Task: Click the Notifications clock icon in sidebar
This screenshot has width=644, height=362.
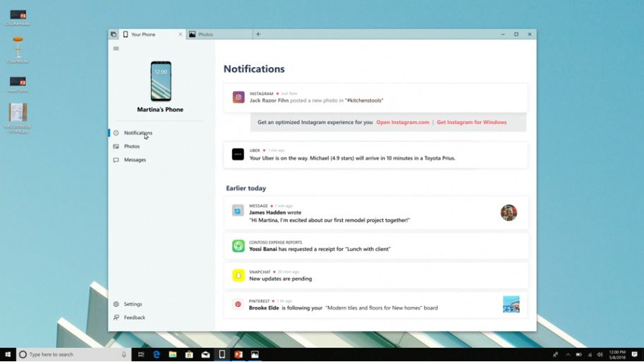Action: (116, 133)
